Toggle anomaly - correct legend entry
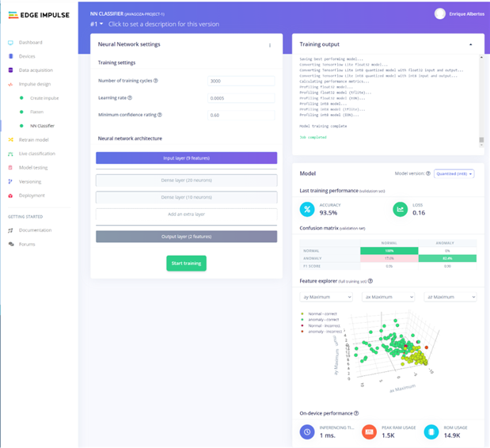Image resolution: width=490 pixels, height=448 pixels. pyautogui.click(x=320, y=320)
